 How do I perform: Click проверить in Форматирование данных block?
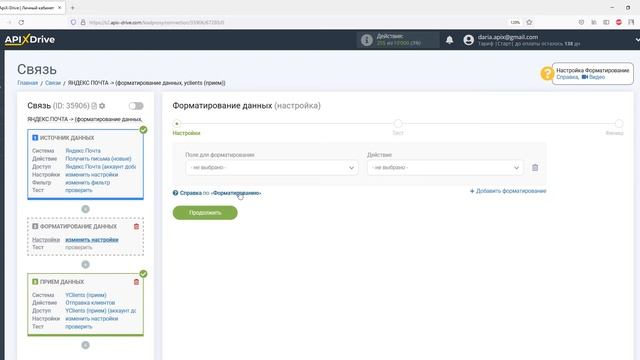click(x=79, y=247)
